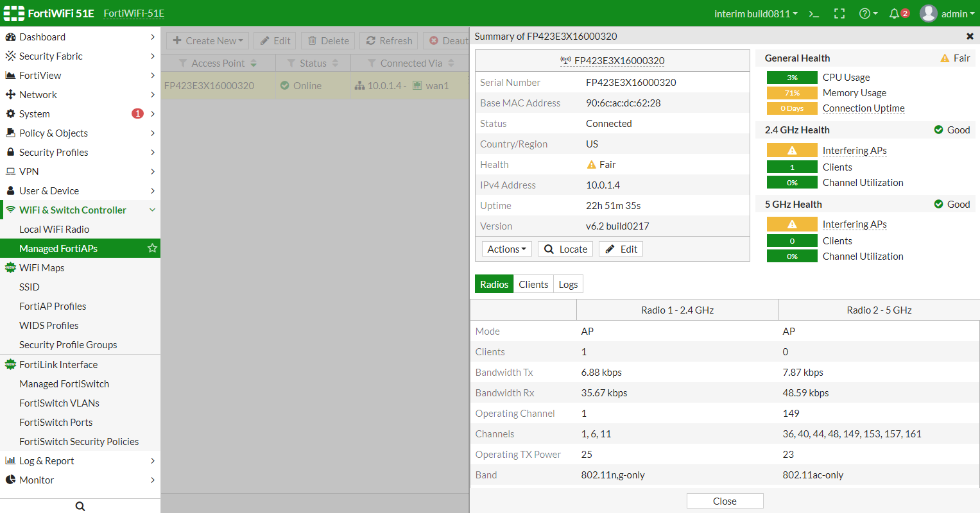
Task: Click the admin user avatar
Action: click(x=929, y=13)
